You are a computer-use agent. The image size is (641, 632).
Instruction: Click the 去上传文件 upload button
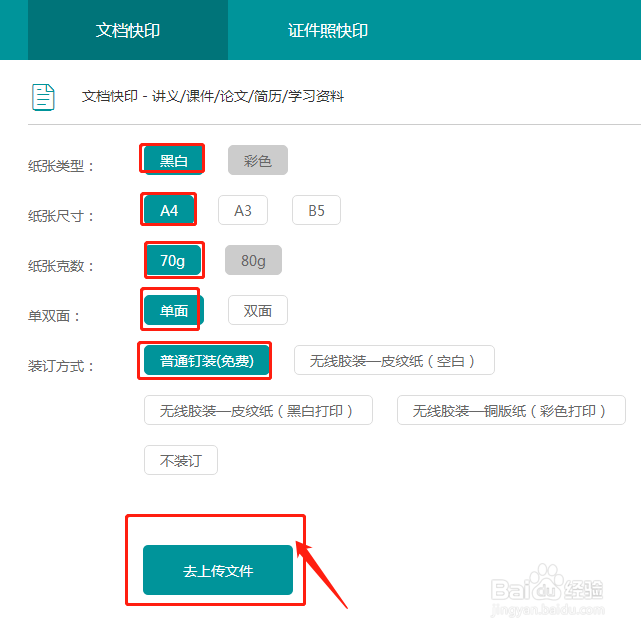[218, 570]
